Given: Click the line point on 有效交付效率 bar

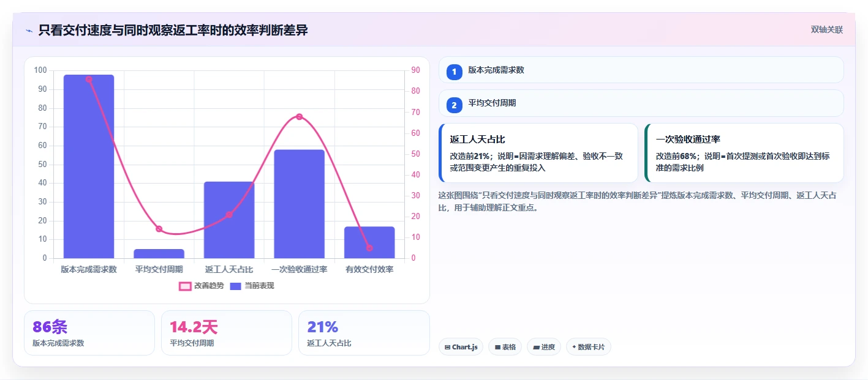Looking at the screenshot, I should point(369,248).
